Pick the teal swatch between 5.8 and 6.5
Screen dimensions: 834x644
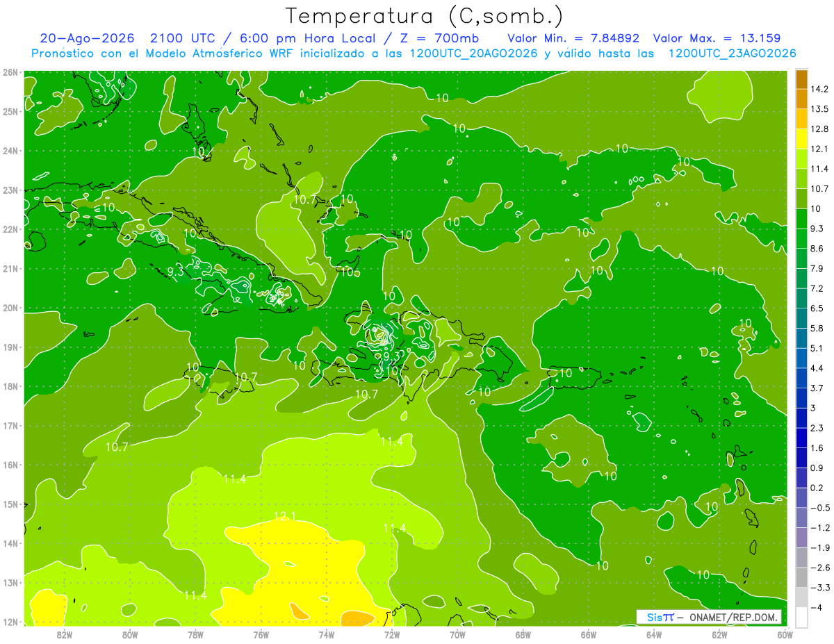pyautogui.click(x=801, y=318)
